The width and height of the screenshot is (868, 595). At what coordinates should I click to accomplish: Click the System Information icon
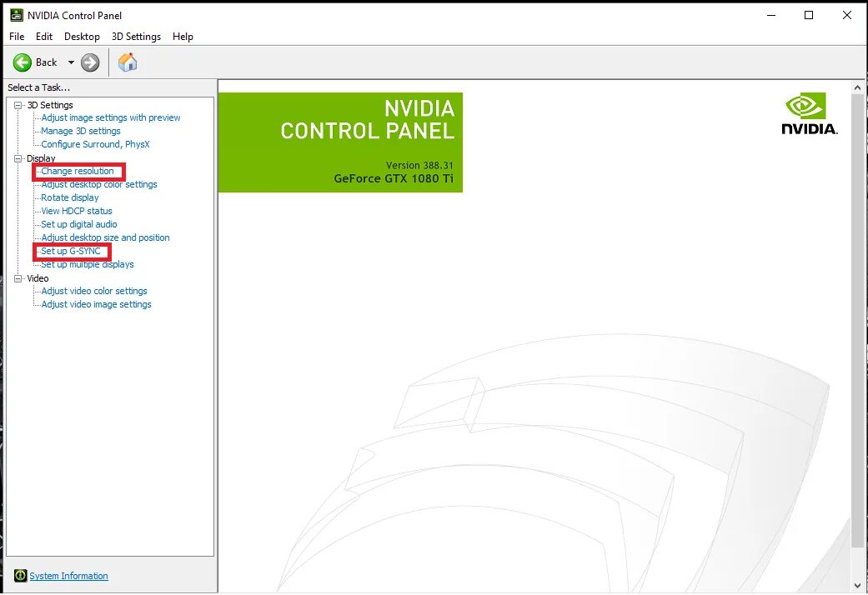(21, 576)
